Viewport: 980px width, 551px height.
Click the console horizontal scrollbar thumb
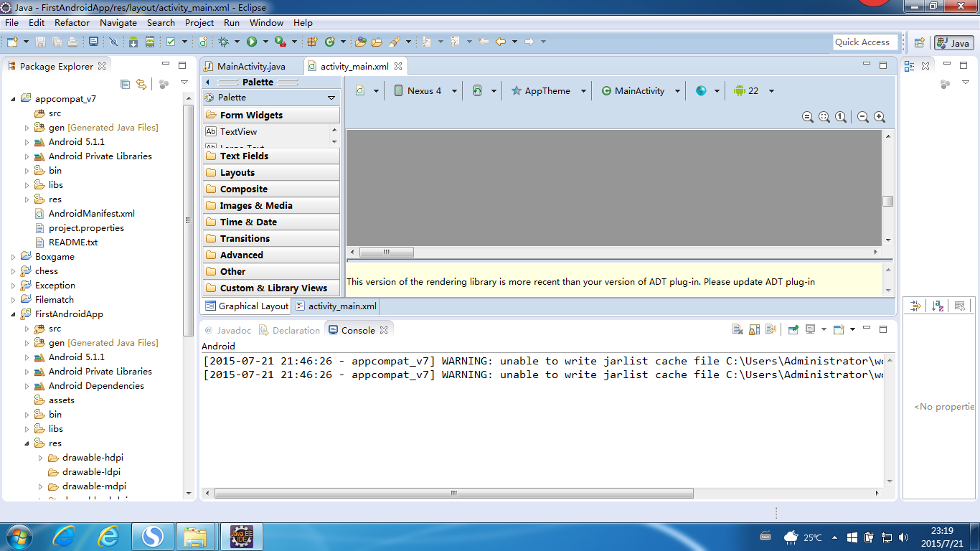point(454,494)
